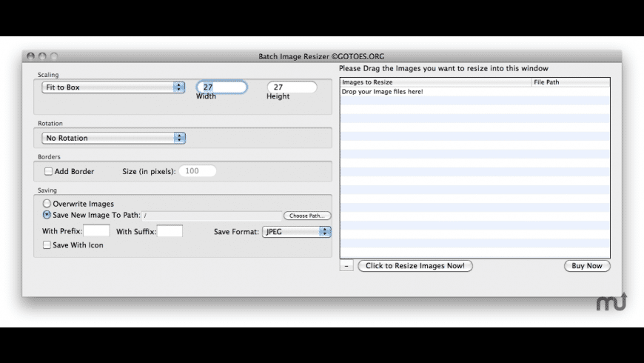This screenshot has width=644, height=363.
Task: Close the Batch Image Resizer window
Action: coord(31,56)
